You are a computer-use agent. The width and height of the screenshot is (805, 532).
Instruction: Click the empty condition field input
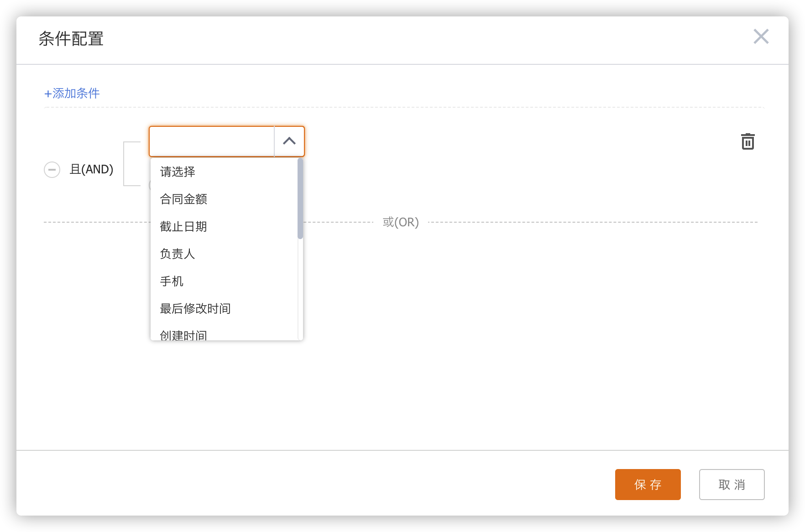[x=212, y=141]
